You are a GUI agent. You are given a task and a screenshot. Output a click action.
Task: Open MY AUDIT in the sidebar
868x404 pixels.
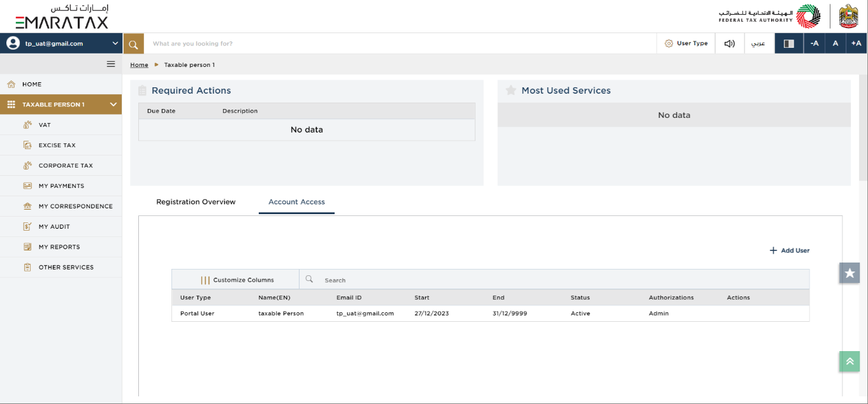click(61, 227)
